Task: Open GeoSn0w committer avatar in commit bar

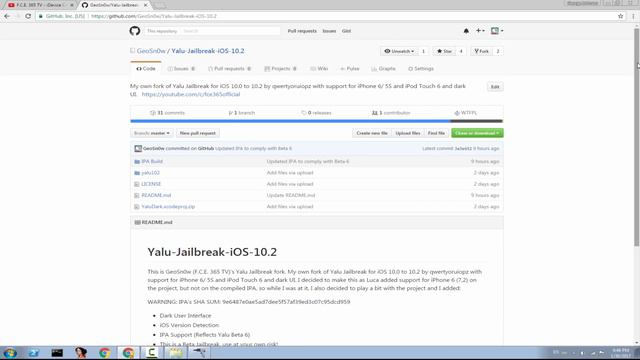Action: (x=138, y=149)
